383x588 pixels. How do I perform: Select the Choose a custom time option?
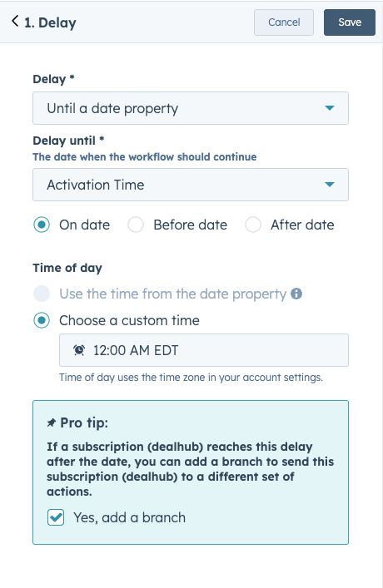click(x=42, y=321)
